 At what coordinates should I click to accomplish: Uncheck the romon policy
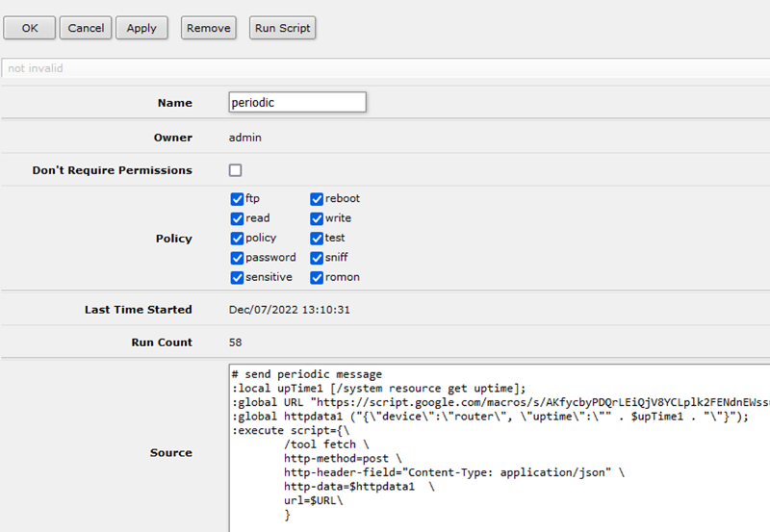coord(317,277)
